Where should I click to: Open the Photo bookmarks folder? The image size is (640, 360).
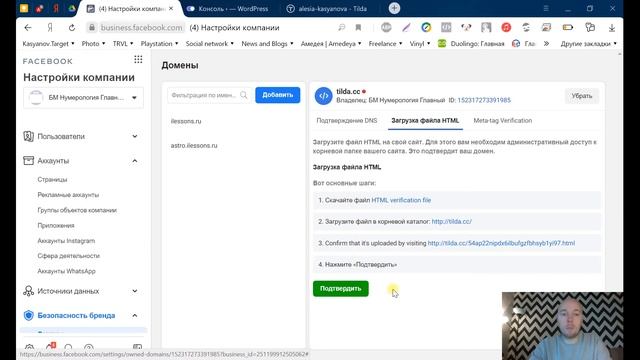(93, 43)
